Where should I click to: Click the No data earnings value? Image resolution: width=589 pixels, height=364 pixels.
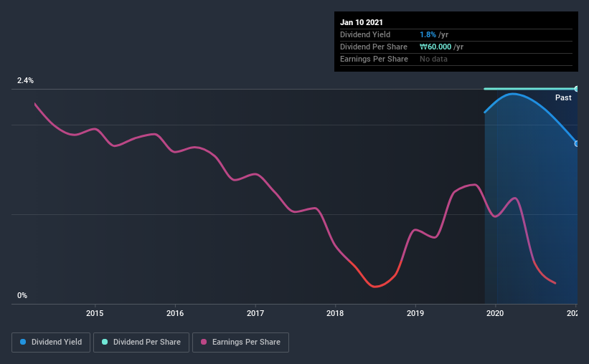(433, 59)
